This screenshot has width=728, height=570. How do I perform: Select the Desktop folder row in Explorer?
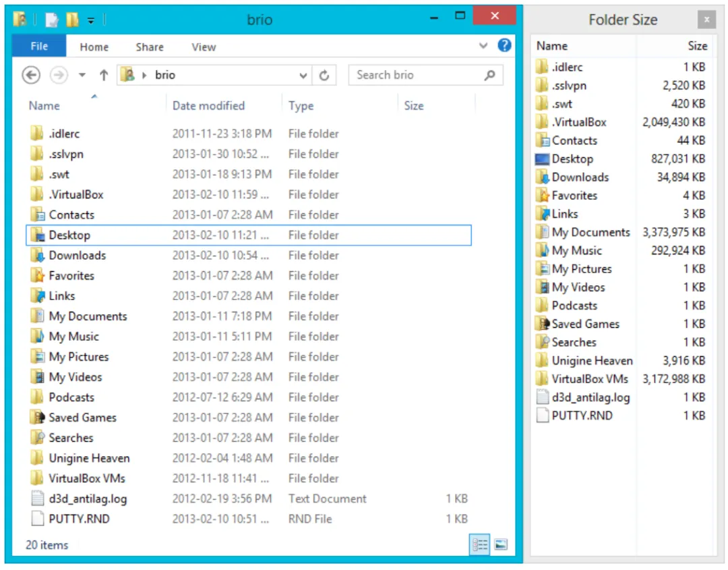click(249, 235)
